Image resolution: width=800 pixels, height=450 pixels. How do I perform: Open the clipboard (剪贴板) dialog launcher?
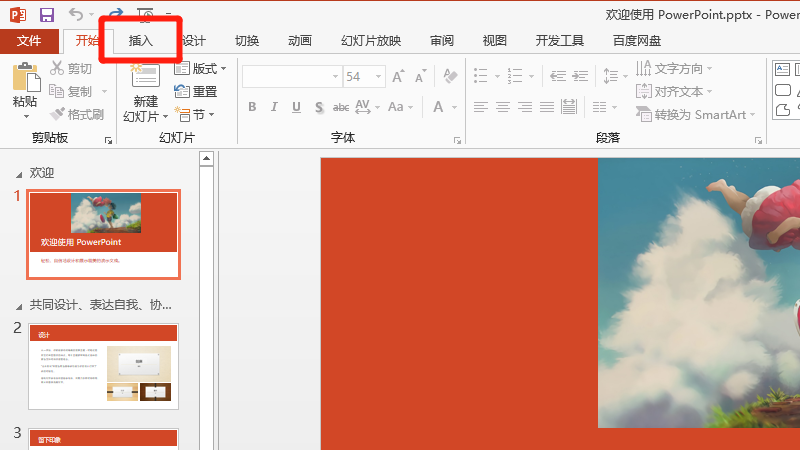pyautogui.click(x=108, y=141)
